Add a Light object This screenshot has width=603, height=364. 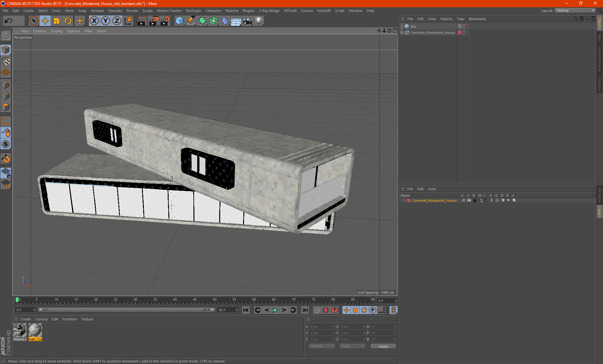tap(259, 21)
